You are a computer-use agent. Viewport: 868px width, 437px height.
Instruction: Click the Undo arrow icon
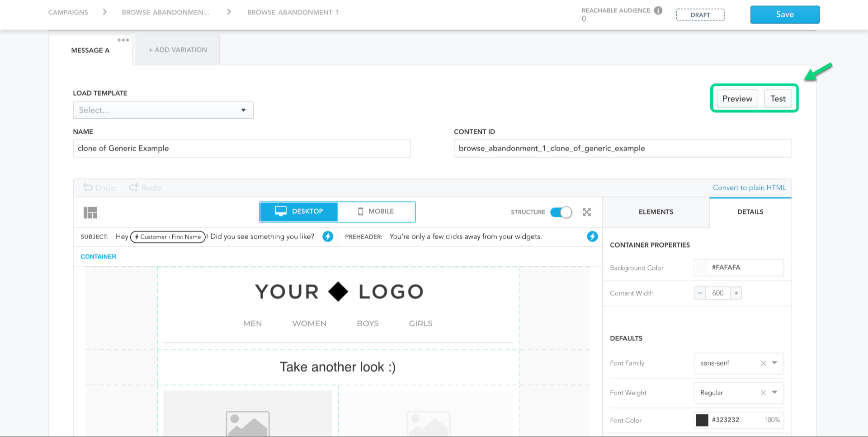(88, 188)
